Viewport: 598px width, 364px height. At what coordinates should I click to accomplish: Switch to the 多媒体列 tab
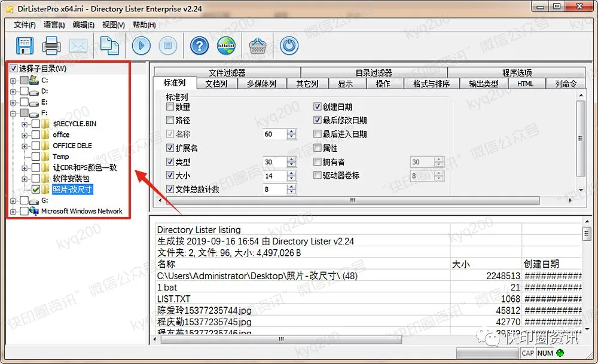coord(262,84)
